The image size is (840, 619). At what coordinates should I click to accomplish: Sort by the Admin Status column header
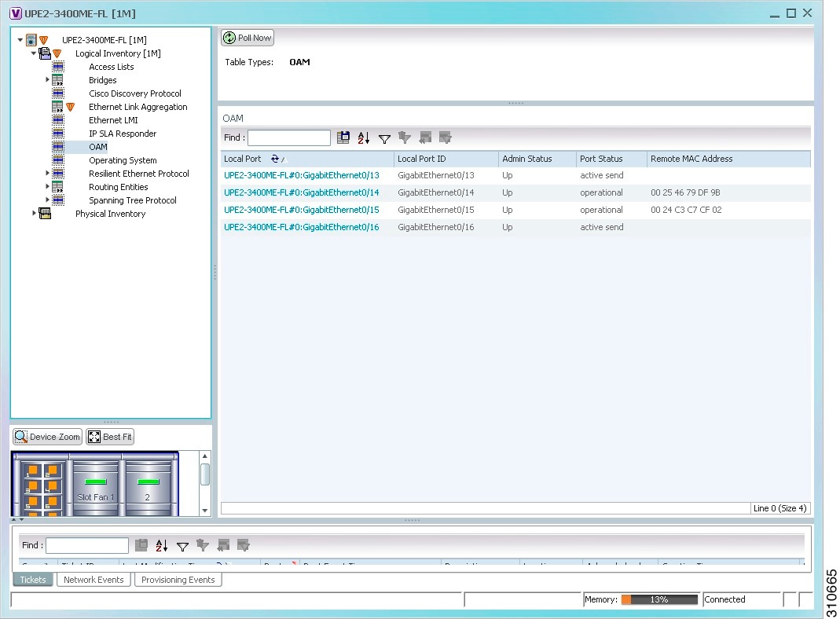[x=537, y=159]
